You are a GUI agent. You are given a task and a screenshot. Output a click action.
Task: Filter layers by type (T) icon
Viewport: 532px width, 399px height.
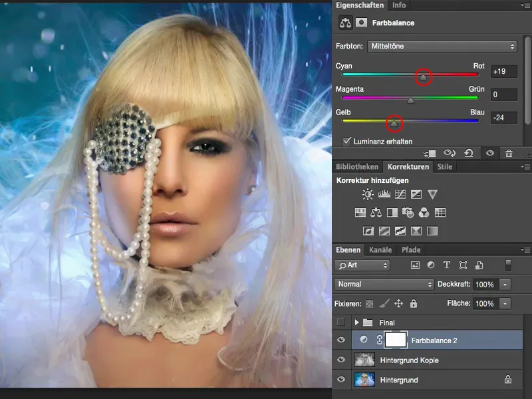click(447, 265)
